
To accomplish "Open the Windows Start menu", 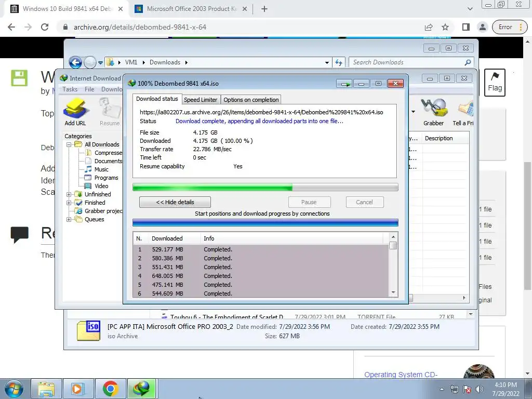I will (14, 389).
